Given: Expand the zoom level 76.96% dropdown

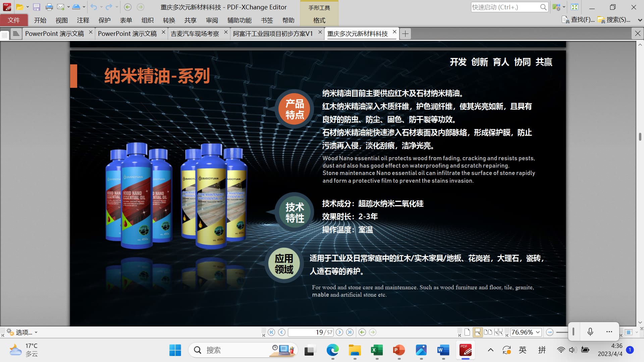Looking at the screenshot, I should (538, 332).
